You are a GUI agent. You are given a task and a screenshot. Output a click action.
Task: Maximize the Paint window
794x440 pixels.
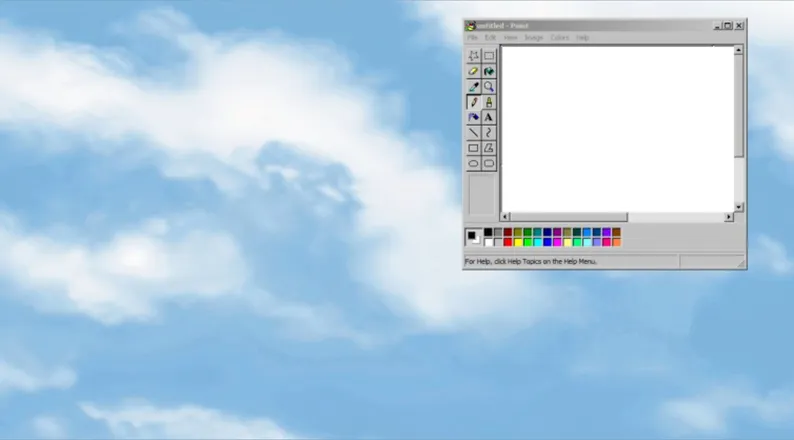[x=728, y=26]
